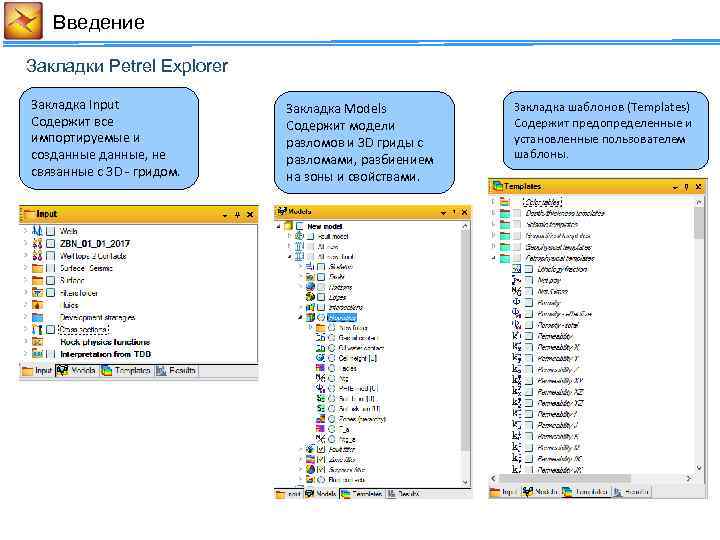The height and width of the screenshot is (540, 720).
Task: Expand the Wells node
Action: click(26, 231)
